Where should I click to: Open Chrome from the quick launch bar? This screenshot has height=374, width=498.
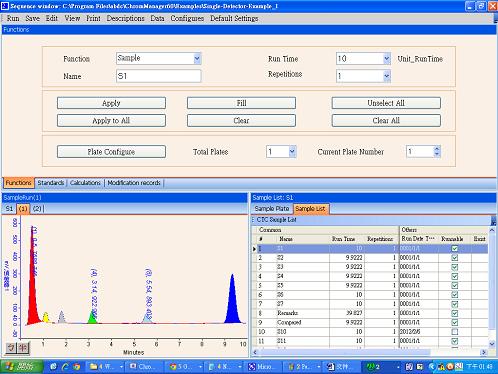point(77,367)
